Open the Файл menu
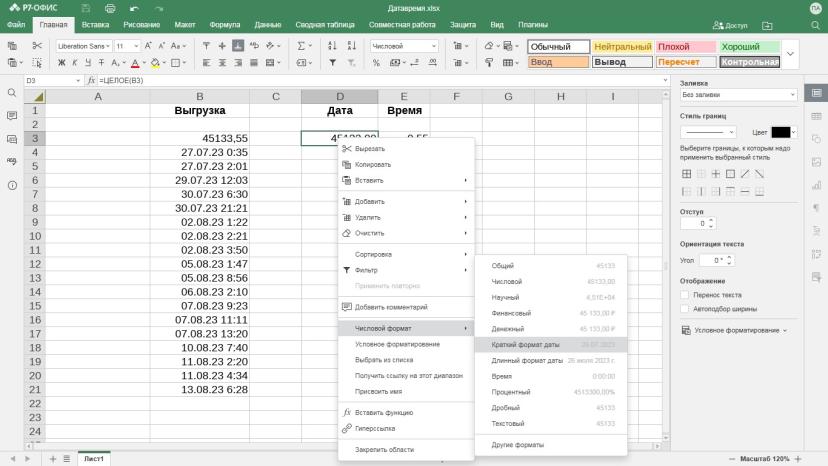828x466 pixels. point(16,24)
